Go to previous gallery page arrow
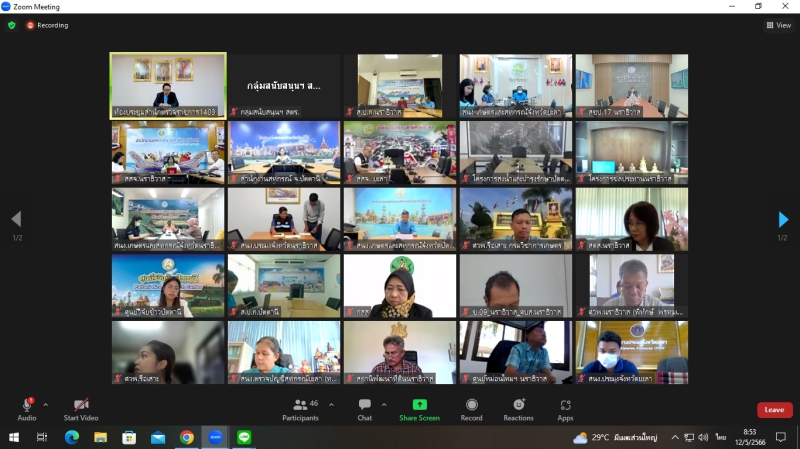Screen dimensions: 800x449 tap(16, 219)
